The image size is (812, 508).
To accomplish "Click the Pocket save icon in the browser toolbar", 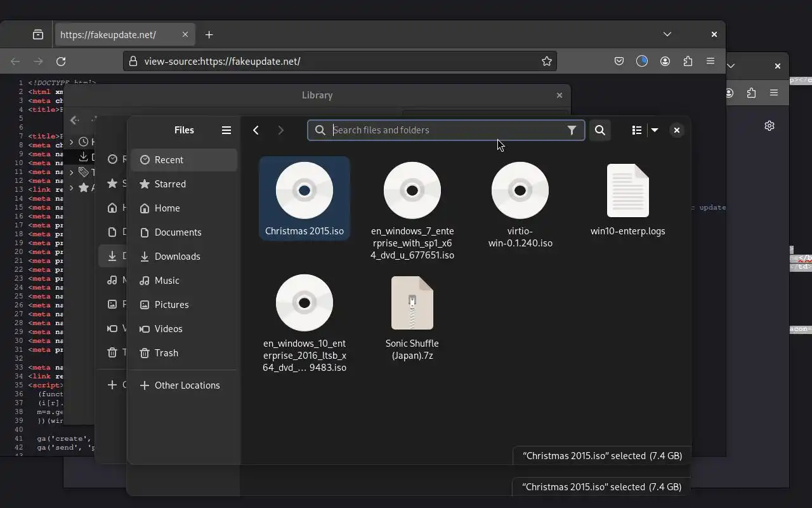I will pyautogui.click(x=619, y=61).
